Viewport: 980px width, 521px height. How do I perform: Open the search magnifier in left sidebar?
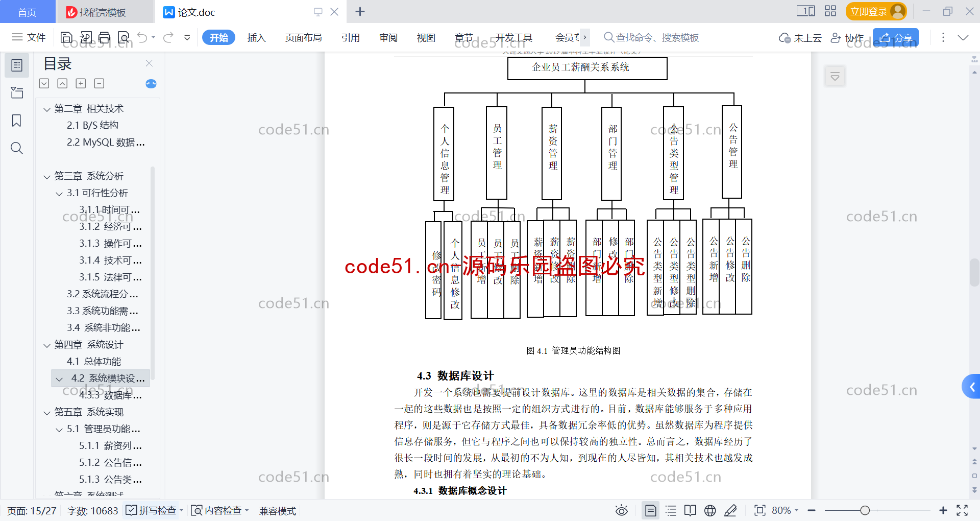[17, 148]
